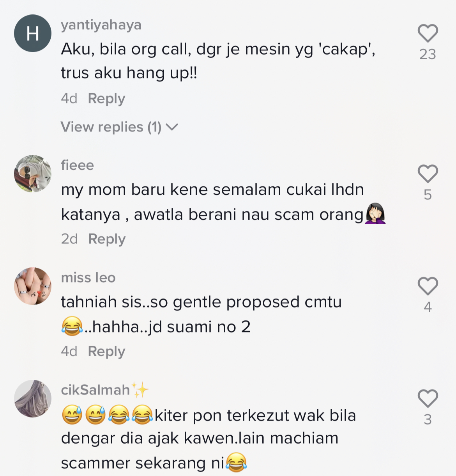This screenshot has width=456, height=476.
Task: Open fieee's profile picture
Action: point(33,174)
